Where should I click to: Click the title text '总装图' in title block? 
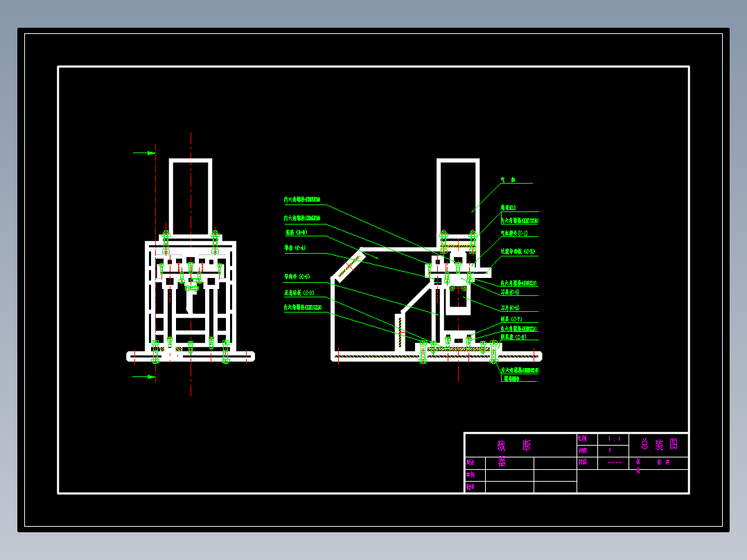tap(659, 445)
